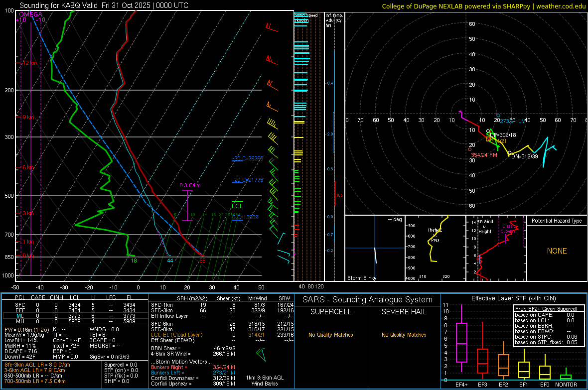This screenshot has height=390, width=588.
Task: Click the 'DCAPE = 716' value
Action: pyautogui.click(x=20, y=351)
